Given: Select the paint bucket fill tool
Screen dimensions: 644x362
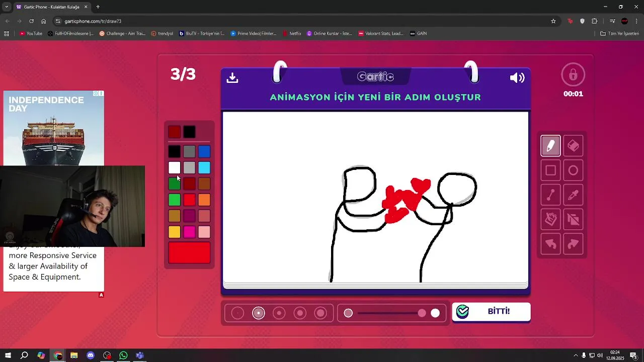Looking at the screenshot, I should pos(550,219).
